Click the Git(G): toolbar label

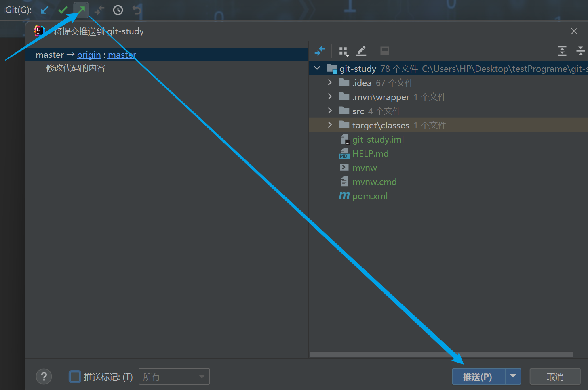(x=18, y=10)
